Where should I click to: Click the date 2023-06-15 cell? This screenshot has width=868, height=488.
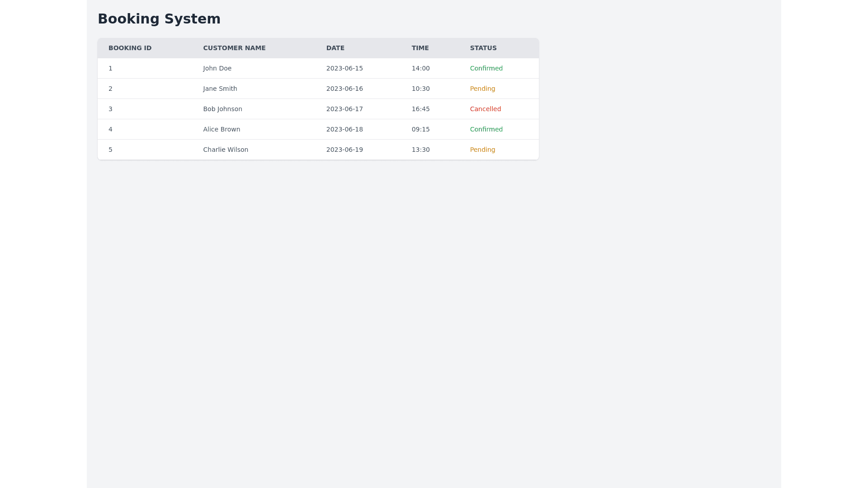click(x=344, y=68)
